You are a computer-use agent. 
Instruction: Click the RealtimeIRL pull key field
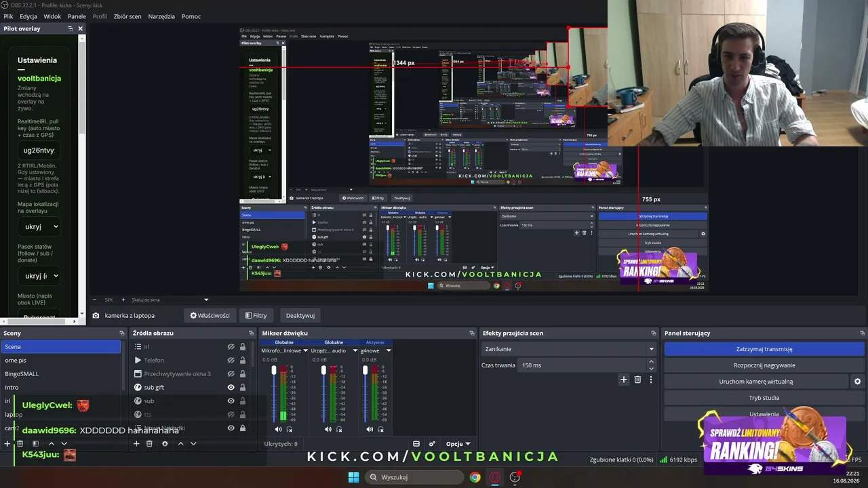click(39, 150)
